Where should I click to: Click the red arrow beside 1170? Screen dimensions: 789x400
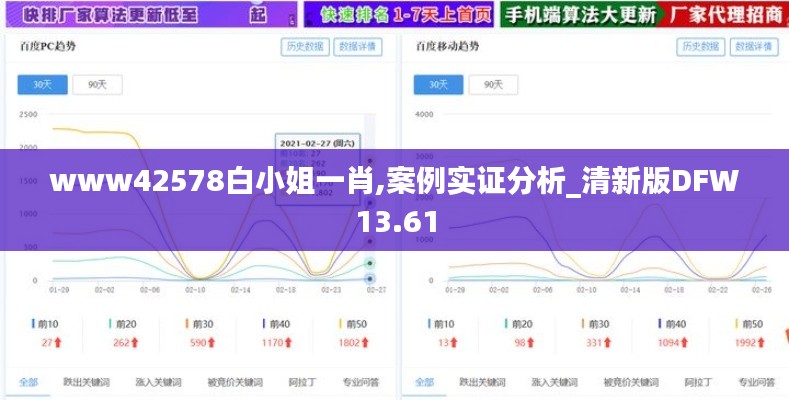tap(288, 343)
